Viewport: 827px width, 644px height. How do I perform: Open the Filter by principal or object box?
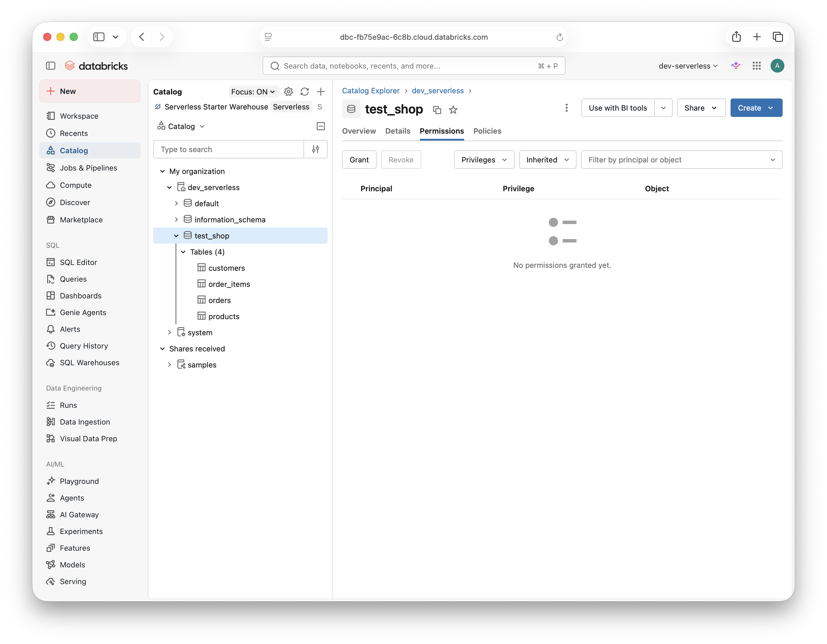pyautogui.click(x=681, y=160)
